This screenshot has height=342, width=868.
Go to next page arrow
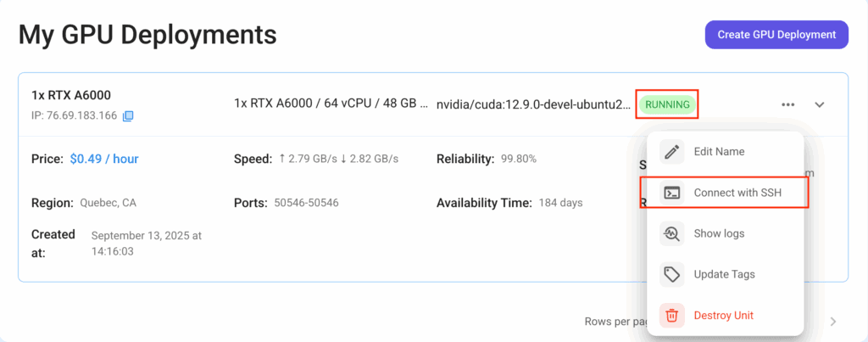click(833, 322)
